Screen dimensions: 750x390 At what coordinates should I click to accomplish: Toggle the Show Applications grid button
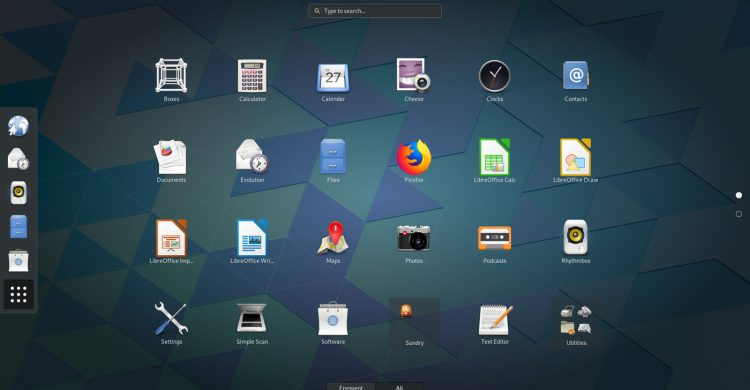click(x=19, y=294)
